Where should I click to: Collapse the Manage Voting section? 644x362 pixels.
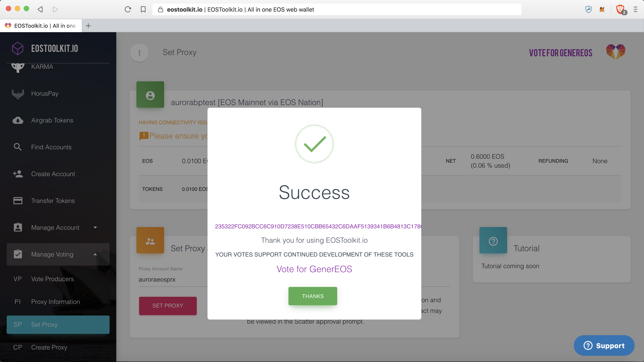tap(58, 254)
